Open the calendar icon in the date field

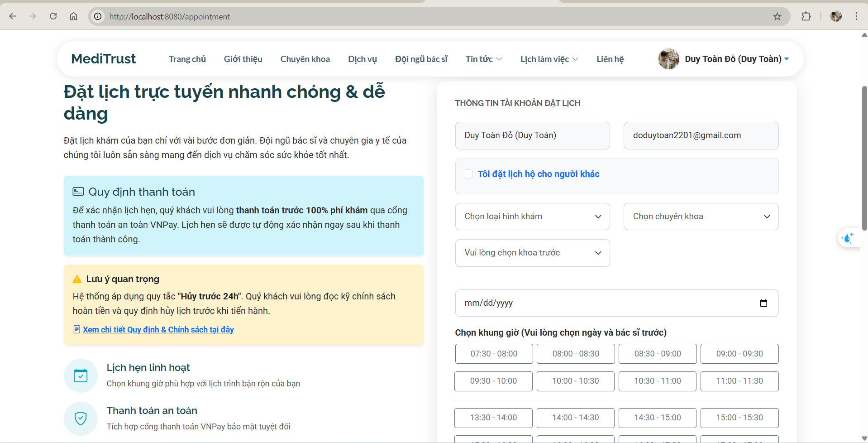pyautogui.click(x=764, y=303)
